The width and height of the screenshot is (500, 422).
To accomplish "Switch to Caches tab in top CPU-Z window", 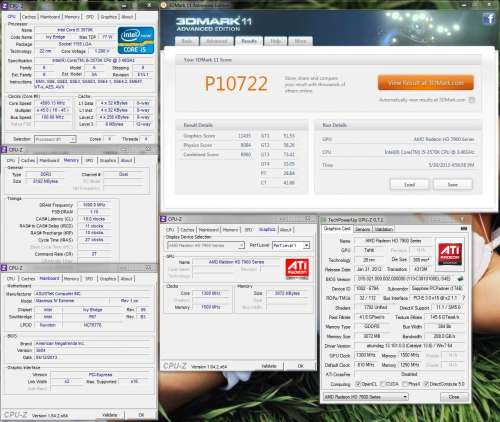I will 29,17.
